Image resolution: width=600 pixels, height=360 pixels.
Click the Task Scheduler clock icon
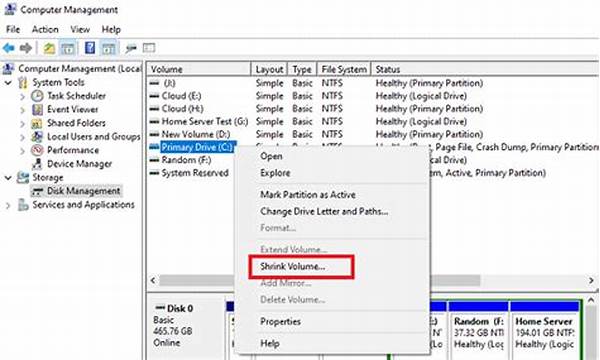[37, 96]
